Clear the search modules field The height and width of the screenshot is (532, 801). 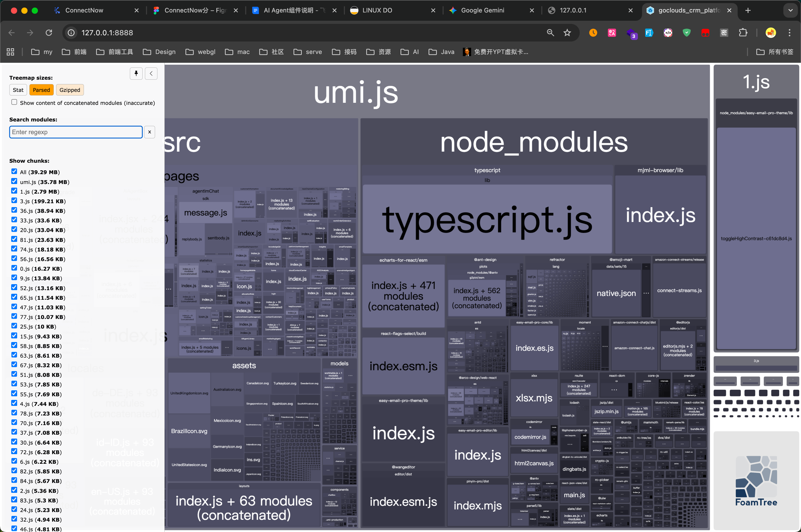pyautogui.click(x=149, y=132)
